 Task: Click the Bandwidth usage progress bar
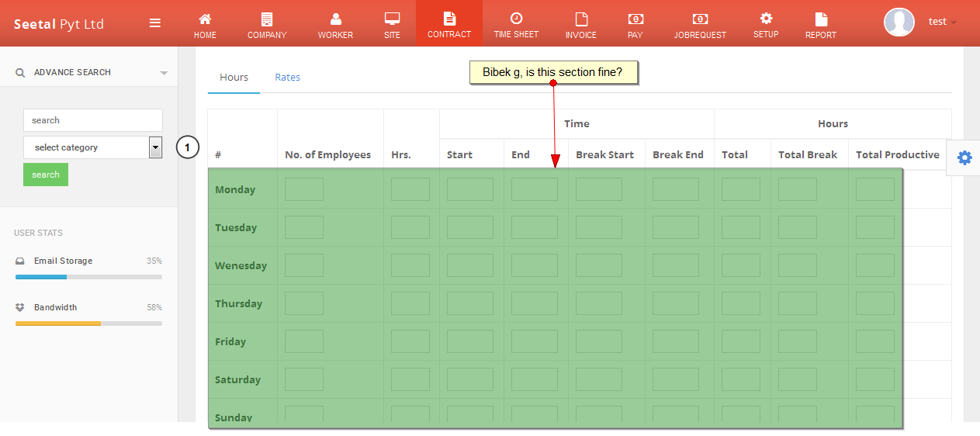tap(88, 324)
